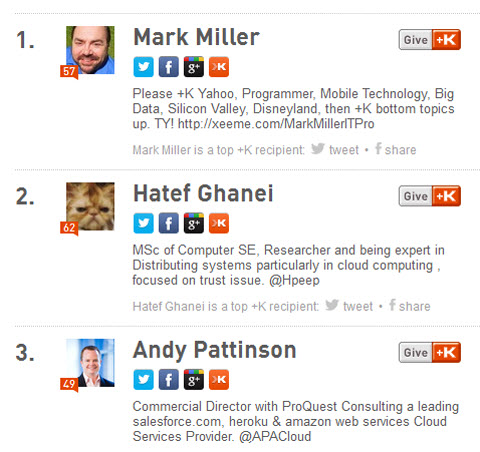Open Mark Miller's Google+ icon

[194, 67]
